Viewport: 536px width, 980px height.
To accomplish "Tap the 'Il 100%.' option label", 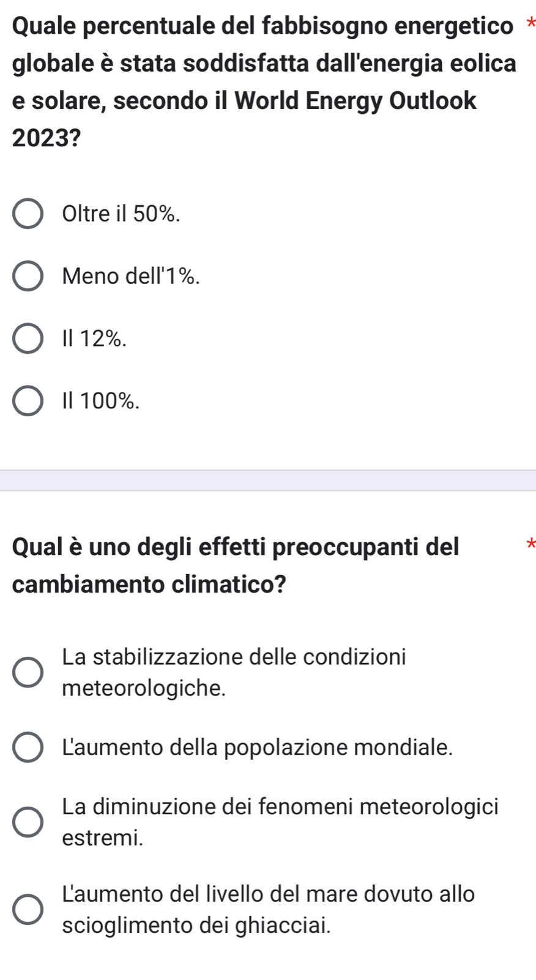I will click(101, 401).
